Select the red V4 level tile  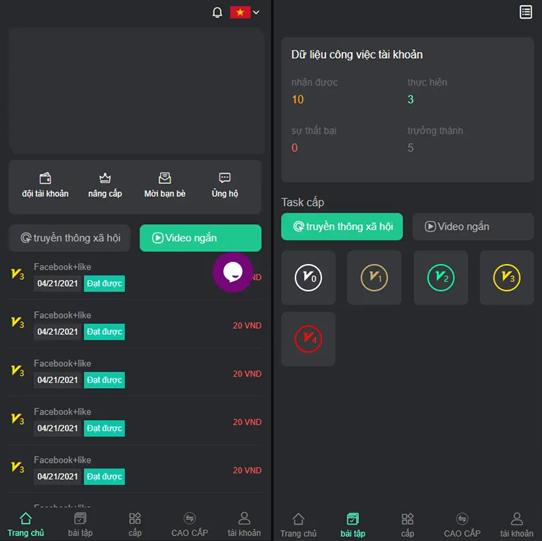(x=308, y=339)
